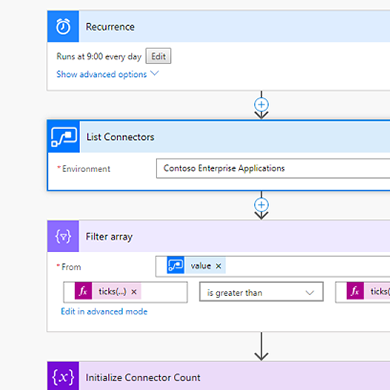This screenshot has width=390, height=390.
Task: Click fx icon on left ticks(...) expression
Action: click(83, 292)
